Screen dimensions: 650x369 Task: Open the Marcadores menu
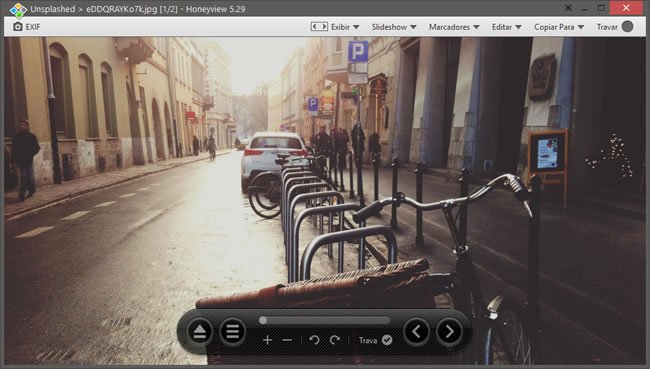pyautogui.click(x=454, y=27)
